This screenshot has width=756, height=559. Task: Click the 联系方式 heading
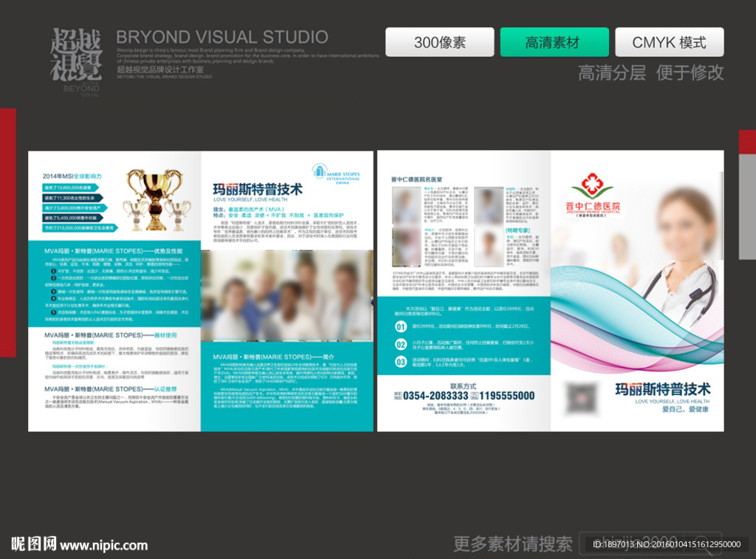tap(463, 386)
